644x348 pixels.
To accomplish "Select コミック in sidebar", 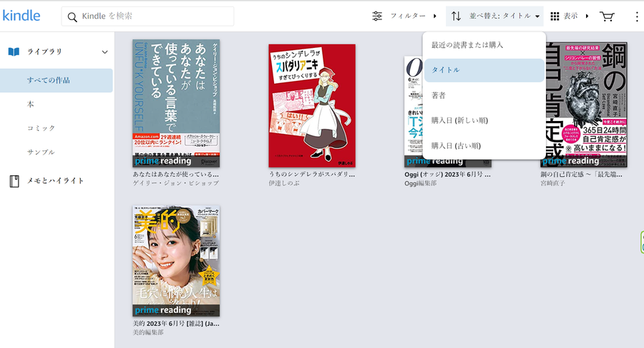I will (x=41, y=128).
